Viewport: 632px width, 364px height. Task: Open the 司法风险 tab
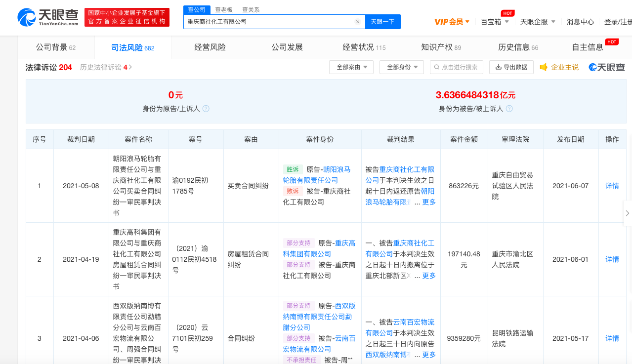pos(133,47)
